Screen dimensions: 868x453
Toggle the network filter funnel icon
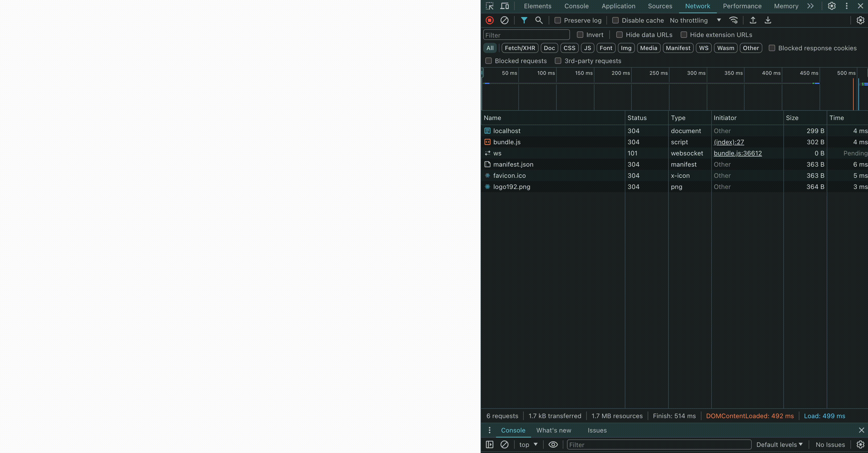tap(524, 20)
